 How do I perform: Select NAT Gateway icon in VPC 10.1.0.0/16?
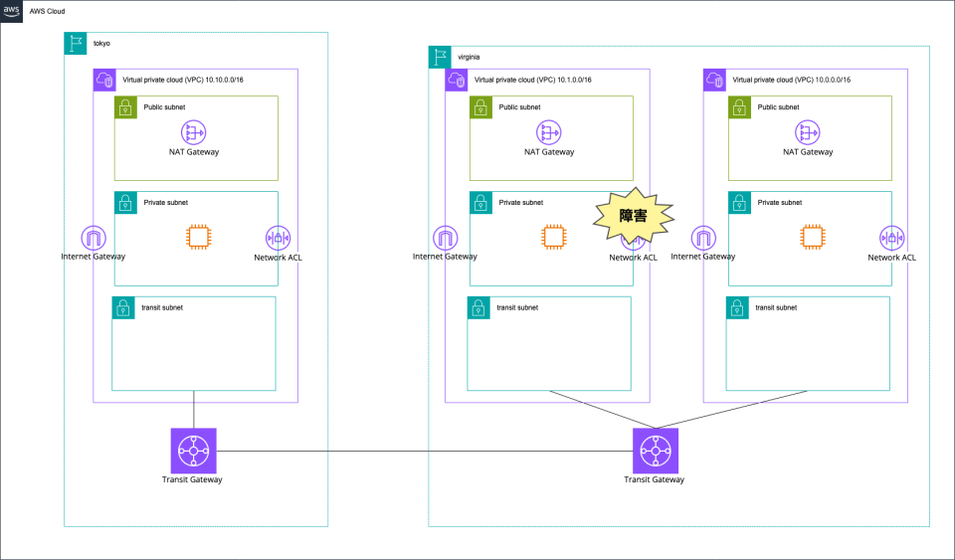(x=549, y=132)
